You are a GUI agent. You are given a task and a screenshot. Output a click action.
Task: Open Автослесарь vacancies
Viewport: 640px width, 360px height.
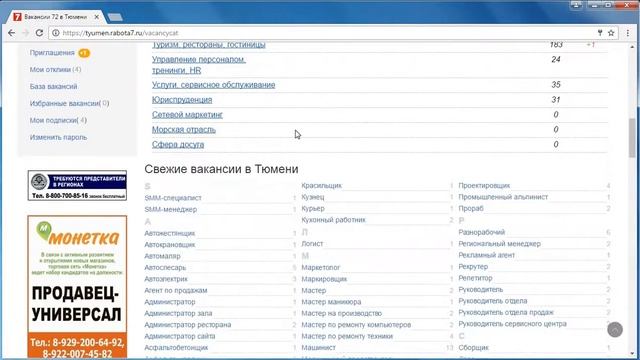(x=165, y=268)
